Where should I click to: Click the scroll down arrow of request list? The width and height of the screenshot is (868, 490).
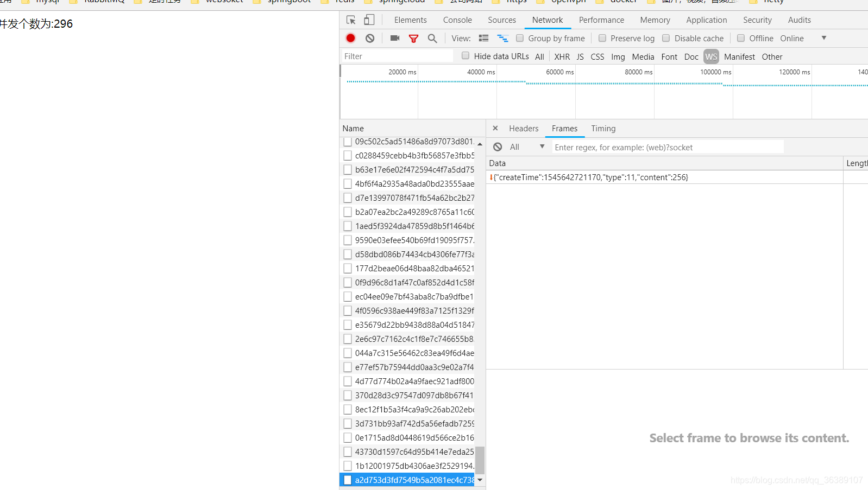480,480
